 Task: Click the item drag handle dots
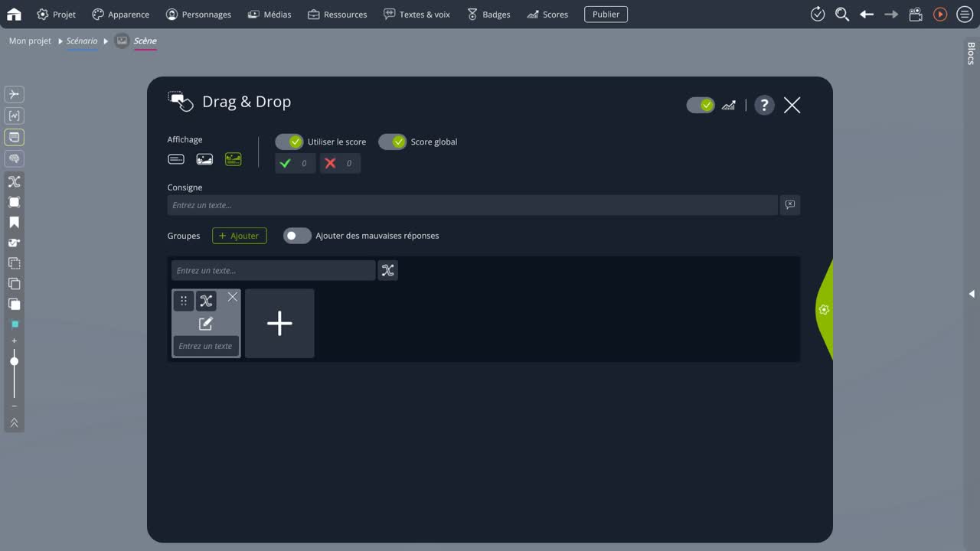[184, 301]
